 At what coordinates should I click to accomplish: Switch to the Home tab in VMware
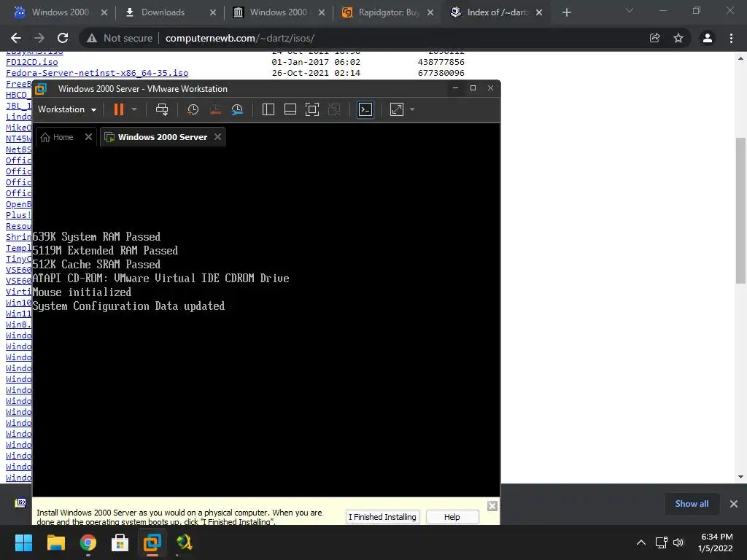(x=58, y=137)
